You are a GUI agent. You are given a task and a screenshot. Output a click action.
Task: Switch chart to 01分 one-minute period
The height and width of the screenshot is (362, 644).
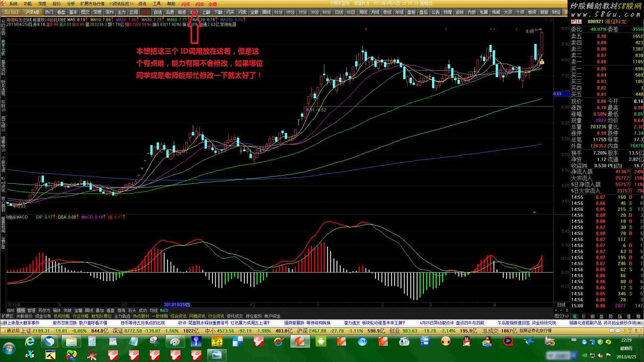[x=278, y=12]
